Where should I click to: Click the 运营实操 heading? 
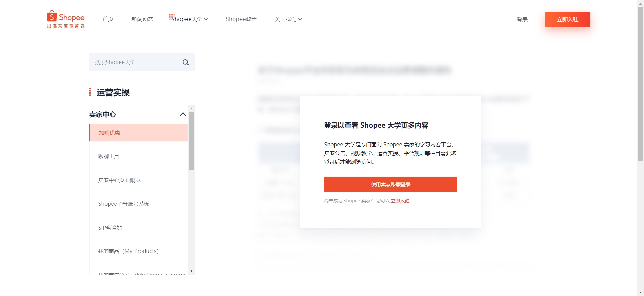tap(113, 93)
